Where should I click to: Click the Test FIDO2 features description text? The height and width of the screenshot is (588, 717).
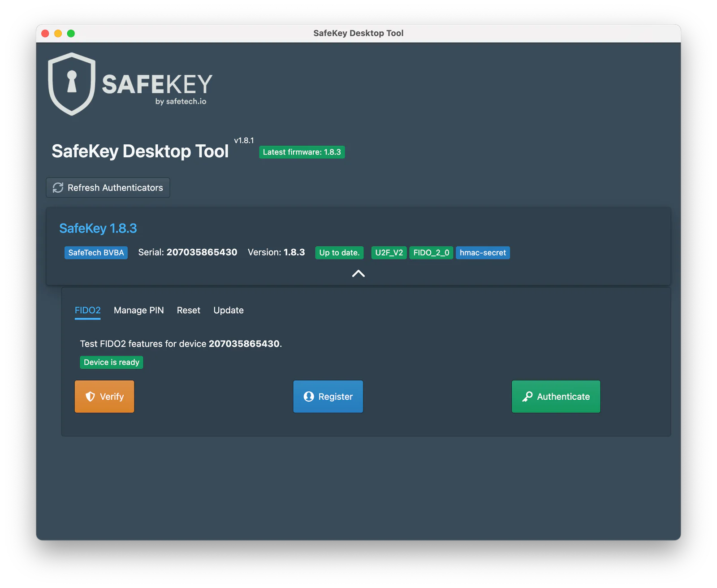(181, 344)
